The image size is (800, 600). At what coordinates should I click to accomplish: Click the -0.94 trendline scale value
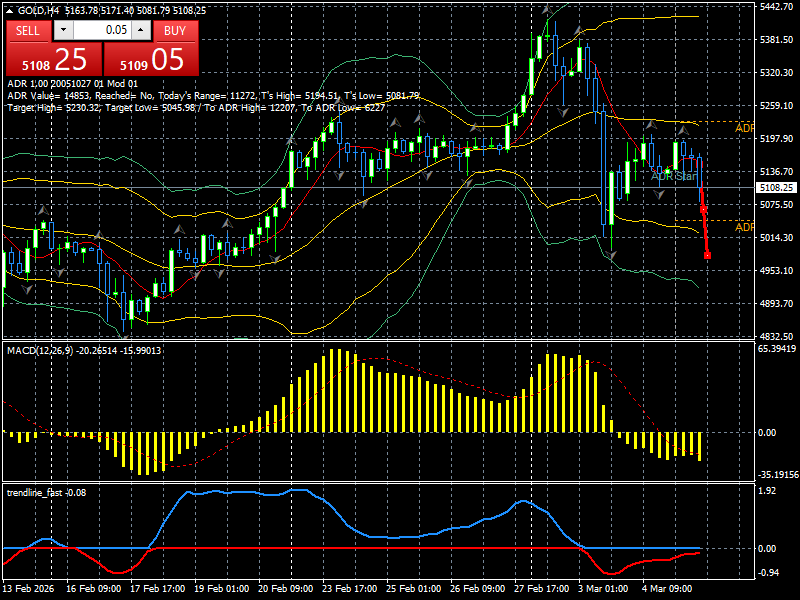769,572
